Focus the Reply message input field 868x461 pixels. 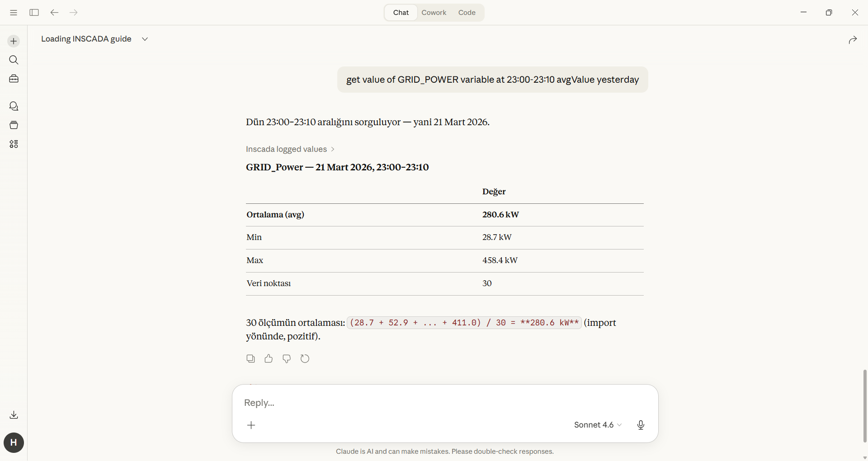click(x=407, y=403)
